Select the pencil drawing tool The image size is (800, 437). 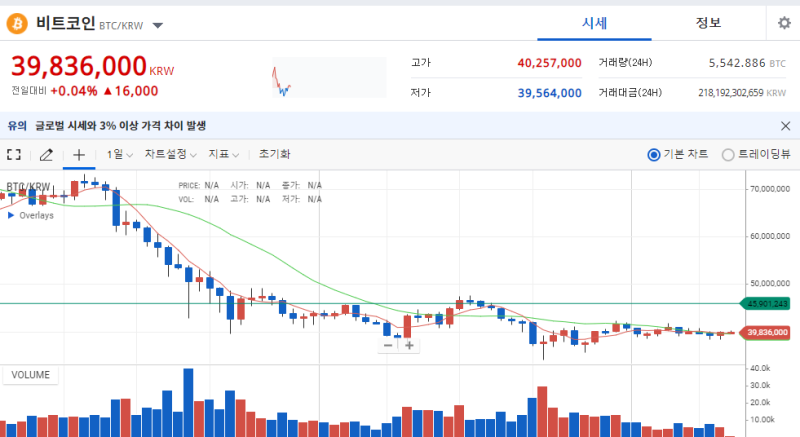click(x=46, y=155)
